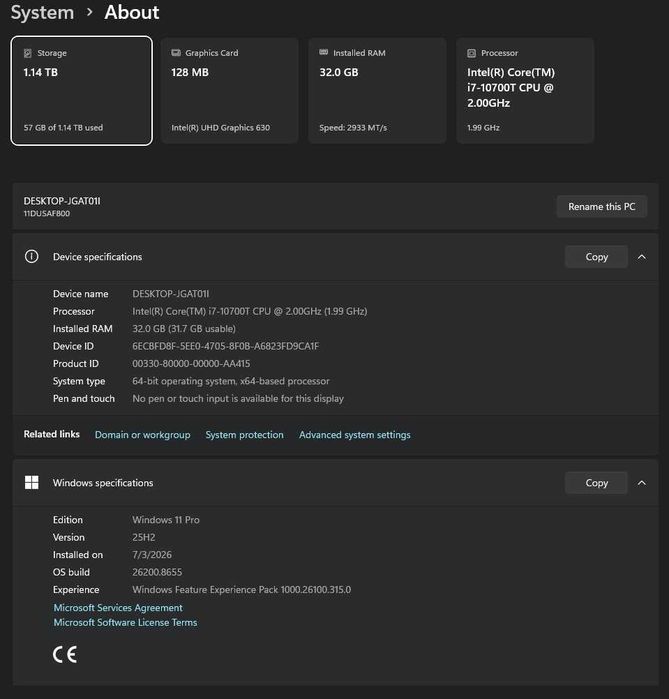The image size is (669, 699).
Task: Click the device name value DESKTOP-JGAT01I in specifications
Action: click(x=171, y=294)
